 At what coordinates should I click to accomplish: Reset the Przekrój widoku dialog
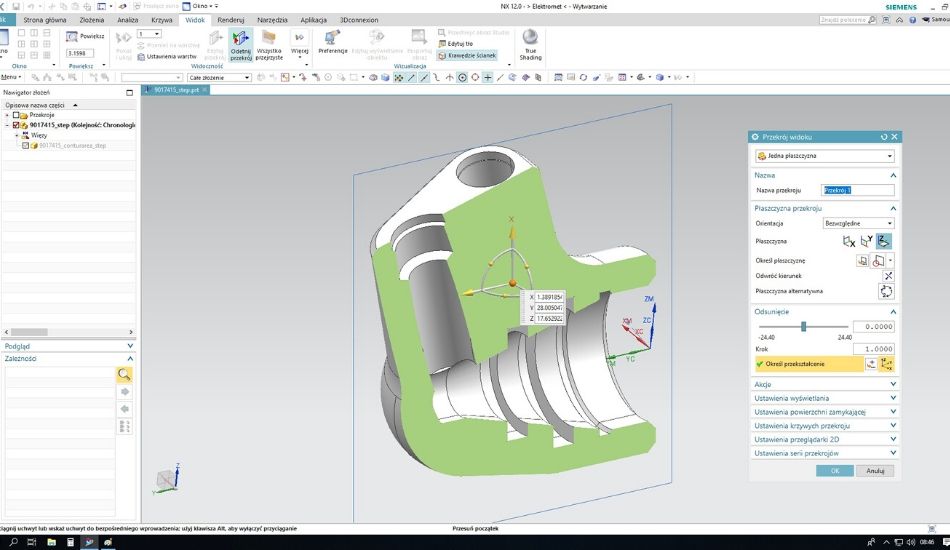(883, 137)
